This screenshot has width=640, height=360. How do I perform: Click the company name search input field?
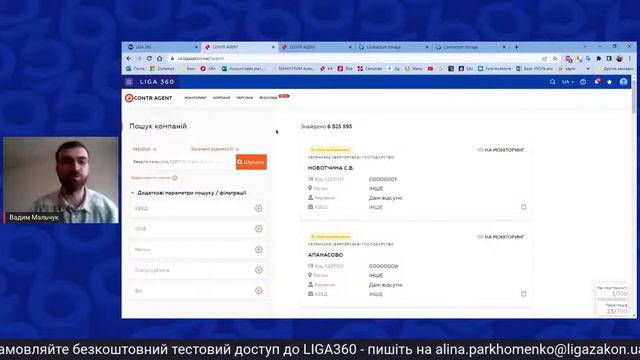coord(183,162)
